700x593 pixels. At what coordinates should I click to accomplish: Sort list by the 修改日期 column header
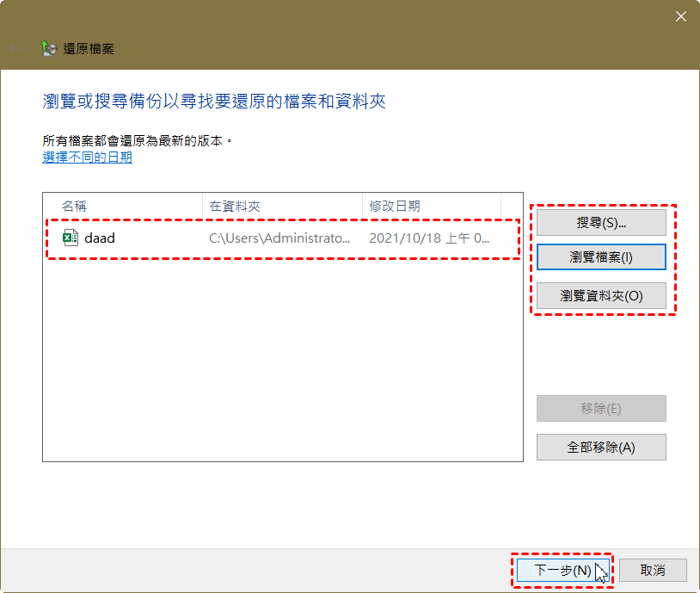click(x=395, y=207)
